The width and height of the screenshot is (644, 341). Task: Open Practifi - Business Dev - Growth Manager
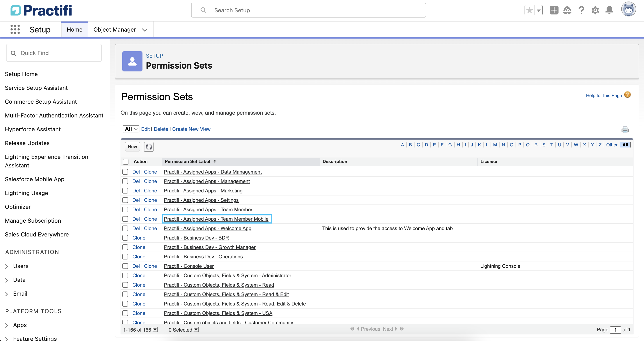coord(210,247)
